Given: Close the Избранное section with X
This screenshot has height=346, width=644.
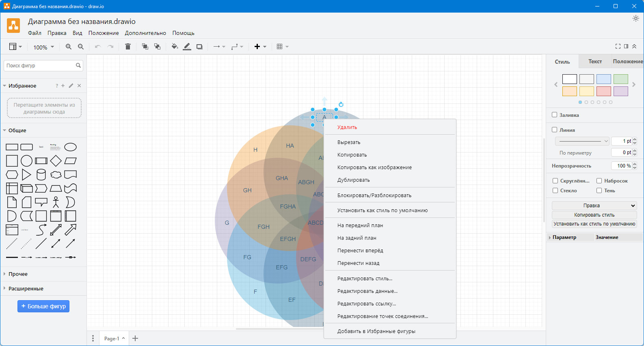Looking at the screenshot, I should point(79,86).
